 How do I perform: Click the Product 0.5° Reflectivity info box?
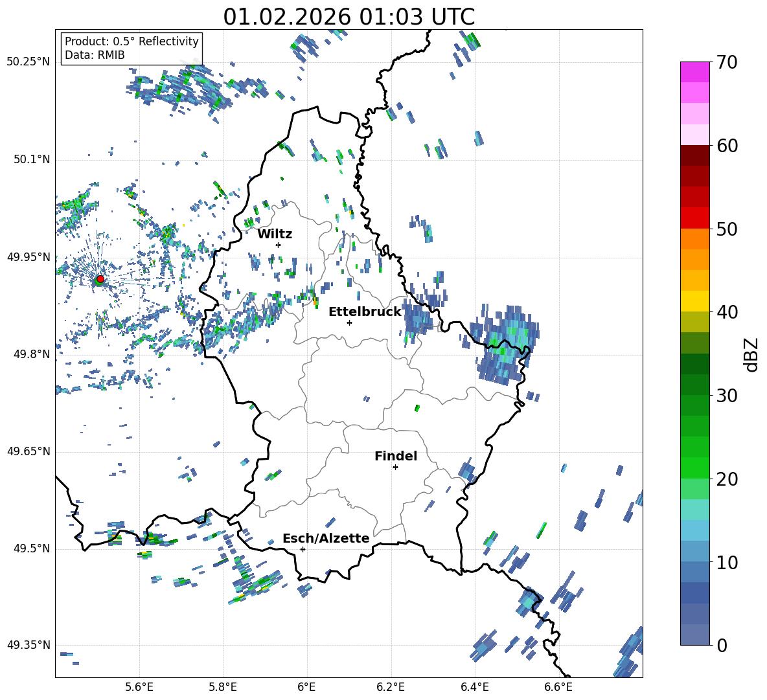tap(132, 49)
